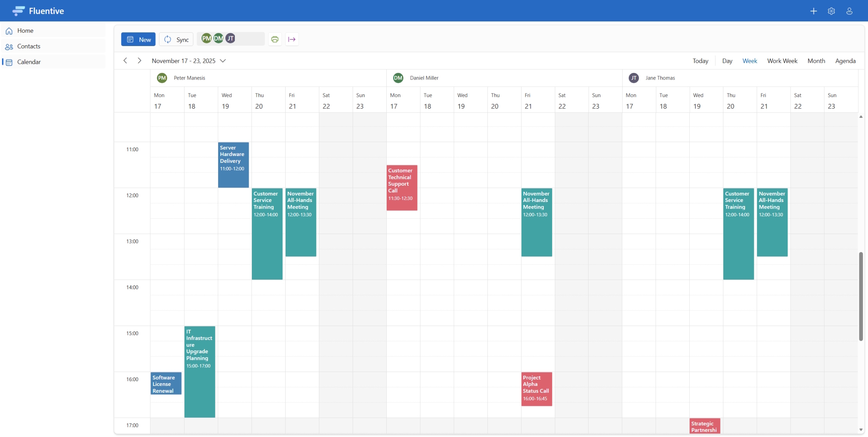Open the print dialog for the calendar
The height and width of the screenshot is (437, 868).
coord(274,39)
